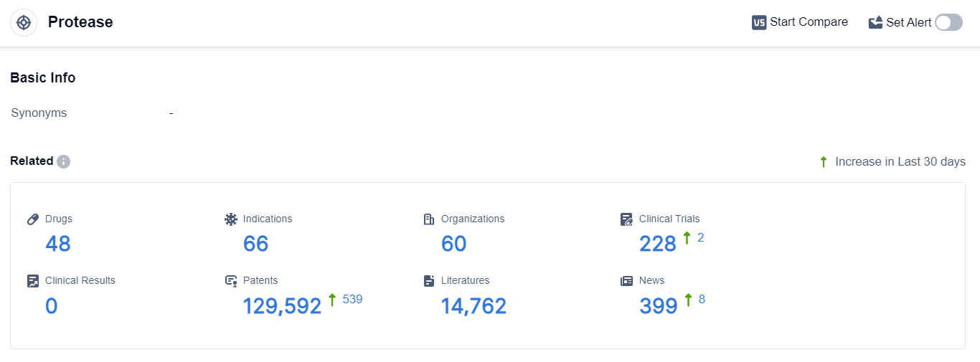Click the Indications virus icon
Screen dimensions: 980x362
point(231,219)
